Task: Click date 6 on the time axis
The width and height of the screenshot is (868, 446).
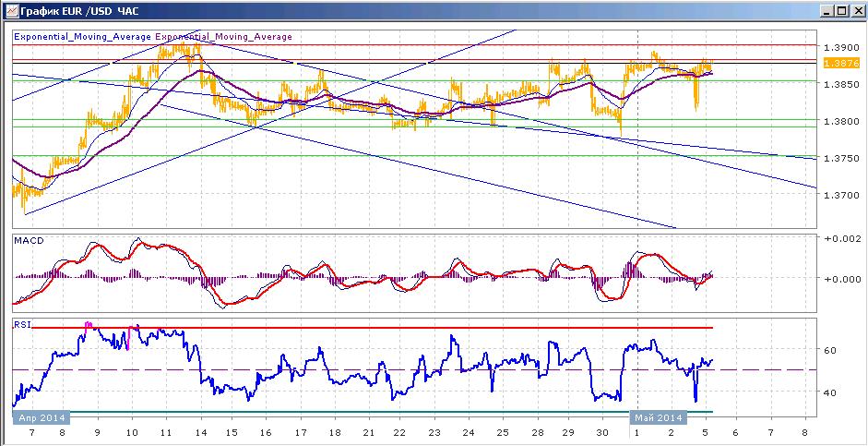Action: [x=738, y=431]
